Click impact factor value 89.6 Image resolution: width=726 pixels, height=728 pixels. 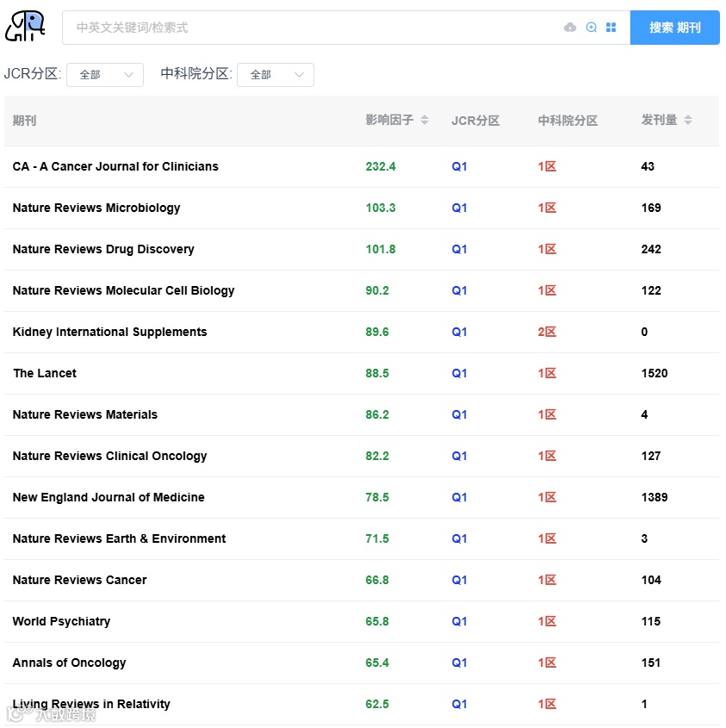[x=377, y=332]
